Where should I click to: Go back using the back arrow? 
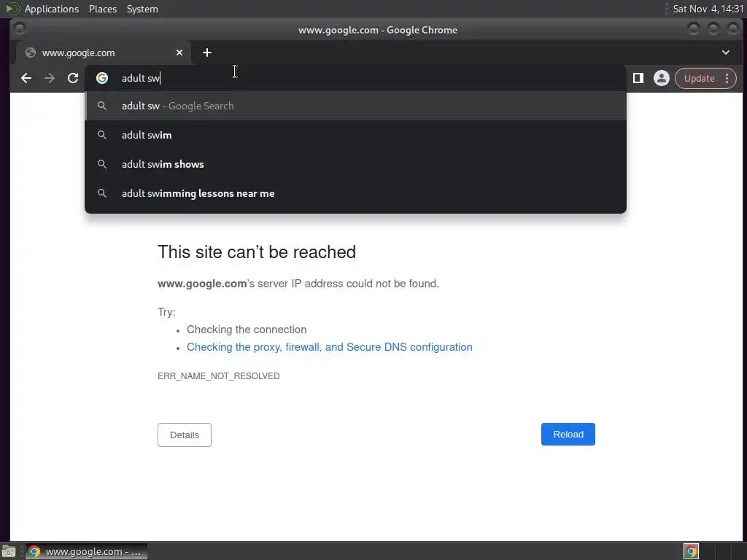click(26, 78)
